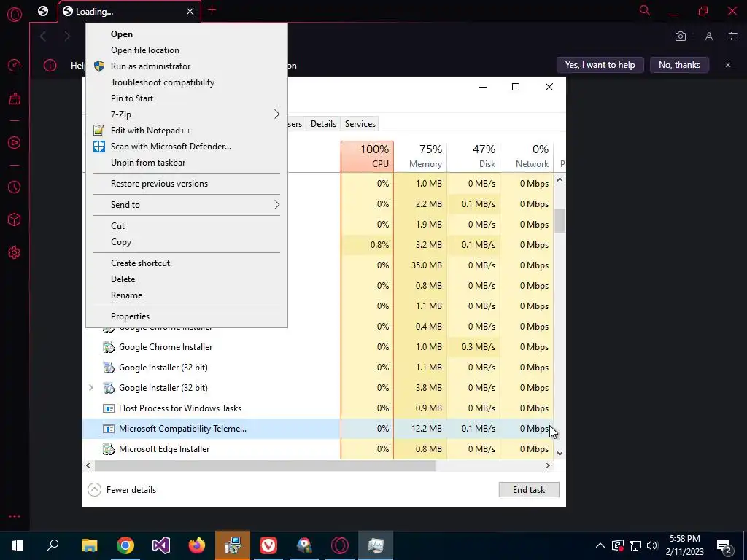Click the Task Manager horizontal scrollbar thumb

265,466
